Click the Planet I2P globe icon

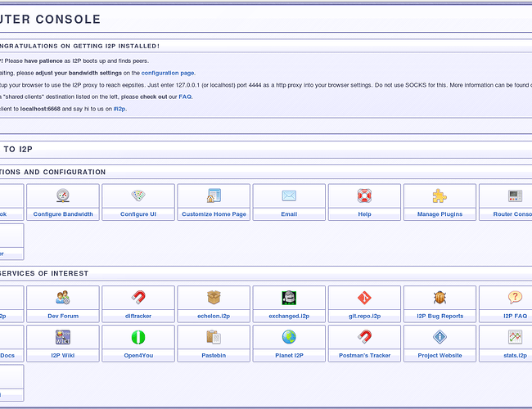289,337
